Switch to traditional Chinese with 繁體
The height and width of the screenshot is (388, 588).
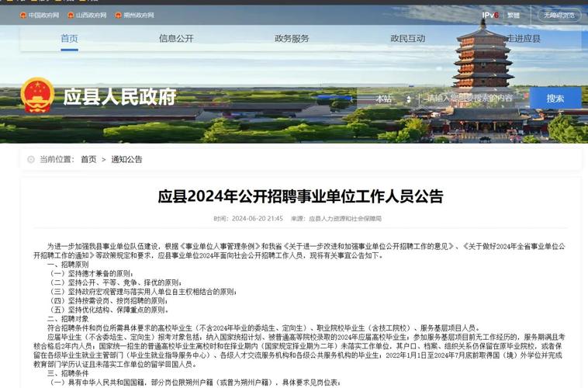514,16
